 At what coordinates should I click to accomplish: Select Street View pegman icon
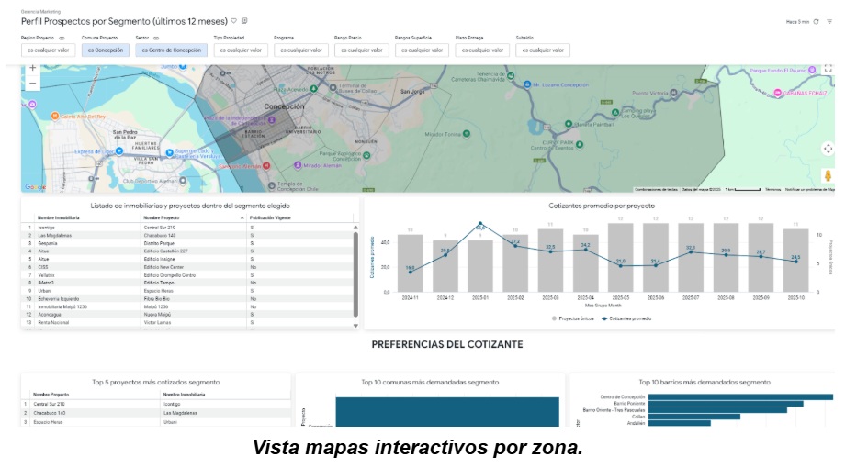coord(828,176)
